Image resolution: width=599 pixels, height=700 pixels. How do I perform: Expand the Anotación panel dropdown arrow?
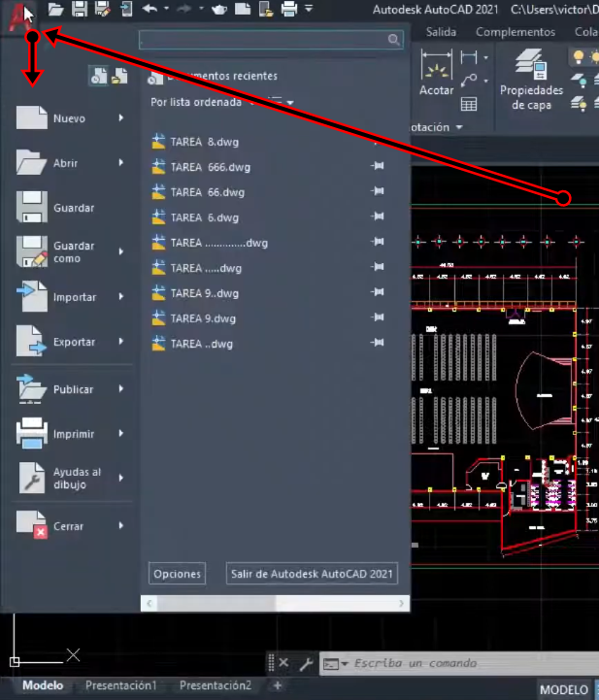[459, 128]
